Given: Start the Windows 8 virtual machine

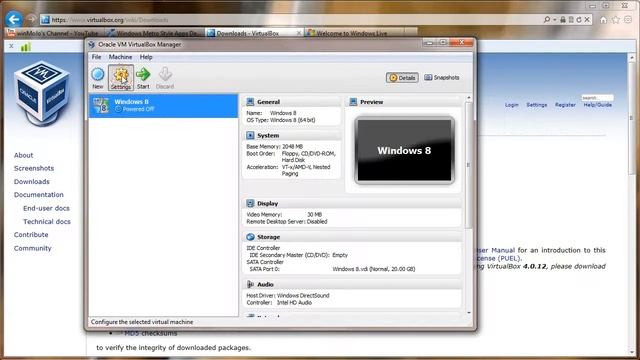Looking at the screenshot, I should point(143,78).
